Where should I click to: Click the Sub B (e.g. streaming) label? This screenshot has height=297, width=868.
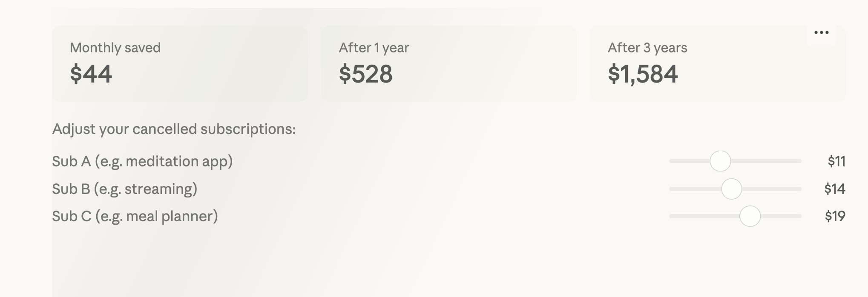pyautogui.click(x=124, y=189)
